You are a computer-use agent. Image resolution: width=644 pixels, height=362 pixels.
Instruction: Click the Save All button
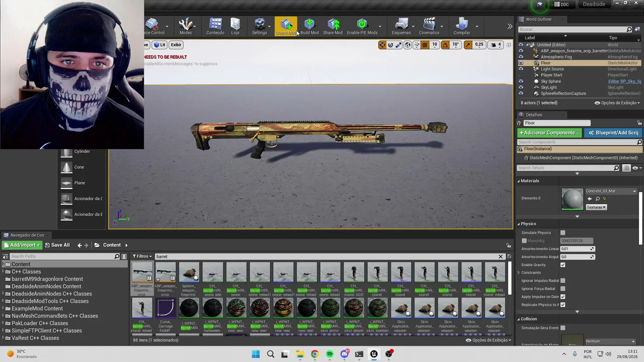57,245
